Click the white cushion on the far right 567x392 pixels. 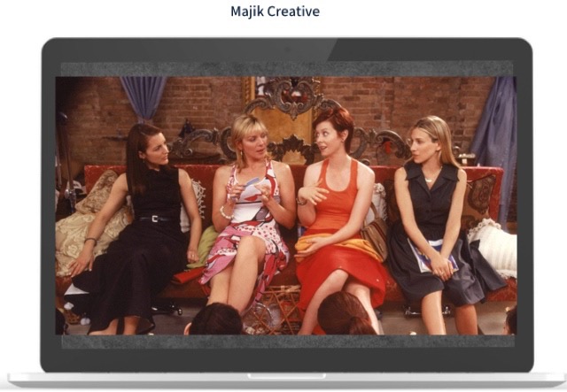tap(498, 246)
